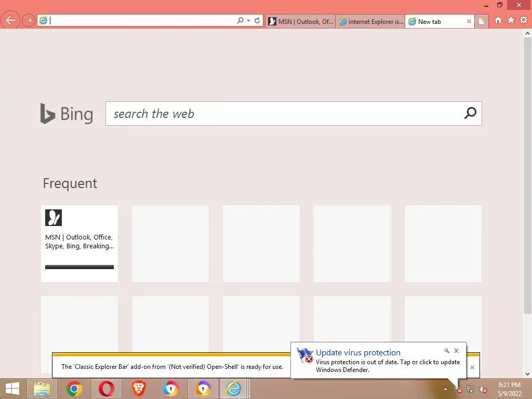Image resolution: width=532 pixels, height=399 pixels.
Task: Click the Virus protection is out of date message
Action: click(388, 366)
